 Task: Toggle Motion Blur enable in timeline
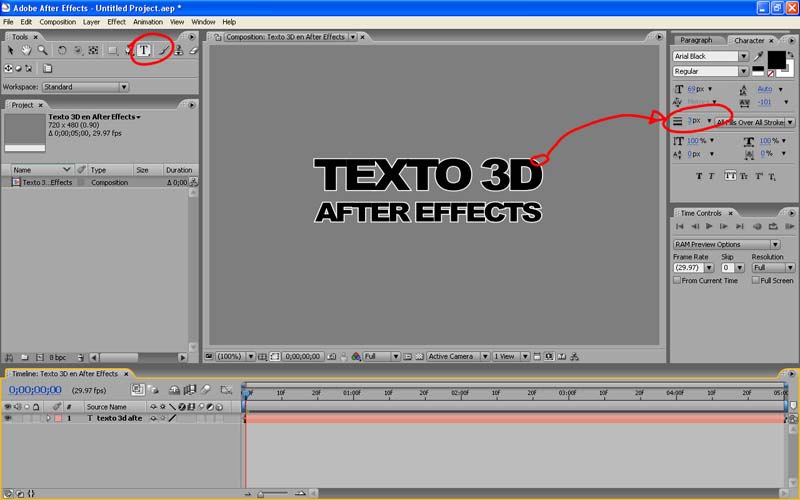pyautogui.click(x=206, y=390)
